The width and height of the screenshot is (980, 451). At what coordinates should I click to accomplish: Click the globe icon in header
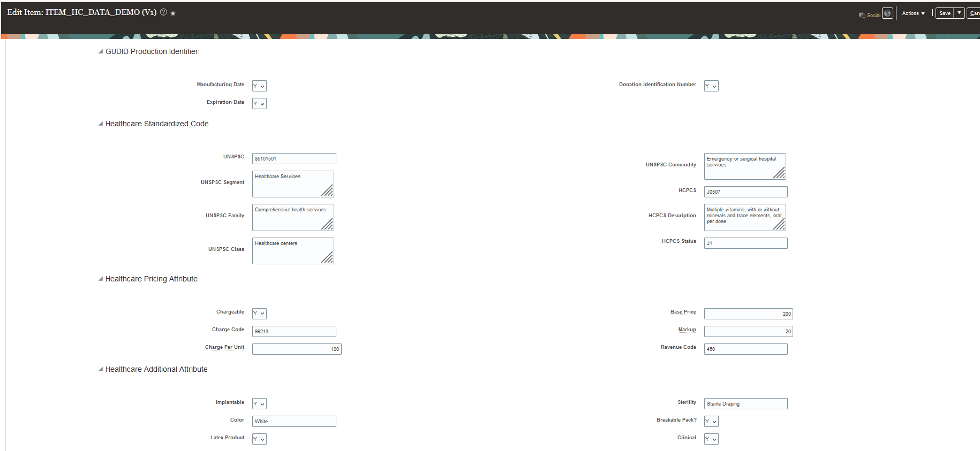pyautogui.click(x=887, y=13)
